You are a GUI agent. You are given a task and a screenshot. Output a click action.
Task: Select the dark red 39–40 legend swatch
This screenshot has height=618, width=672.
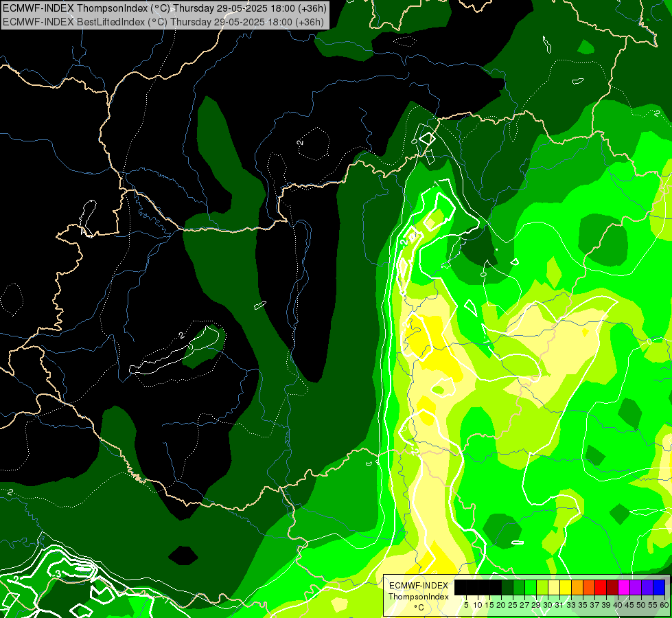click(x=612, y=588)
